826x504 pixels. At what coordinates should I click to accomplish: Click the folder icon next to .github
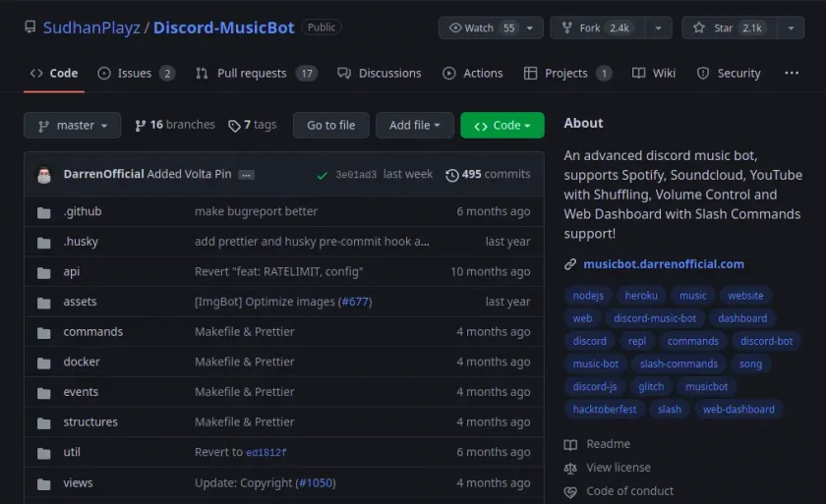pos(44,212)
